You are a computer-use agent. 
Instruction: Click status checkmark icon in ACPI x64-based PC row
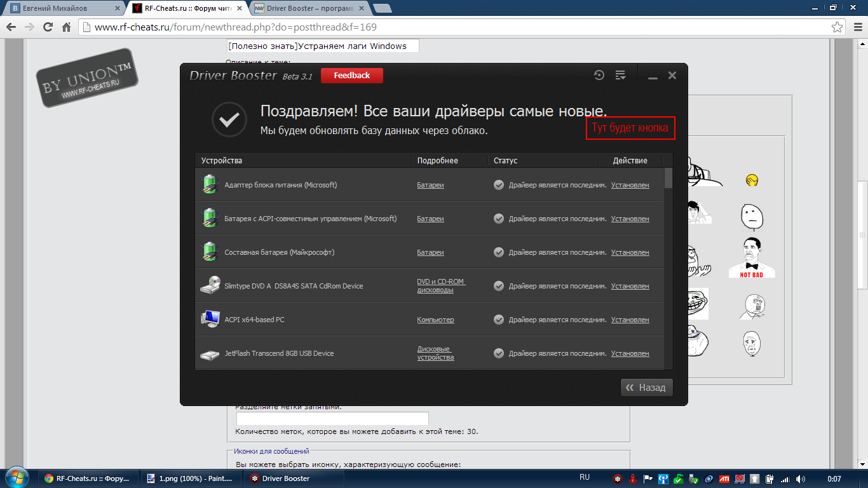pyautogui.click(x=499, y=320)
